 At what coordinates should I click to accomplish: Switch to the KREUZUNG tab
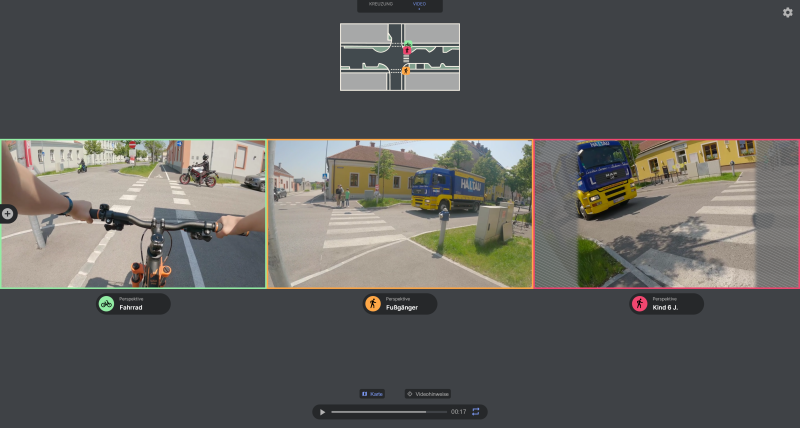[x=381, y=4]
